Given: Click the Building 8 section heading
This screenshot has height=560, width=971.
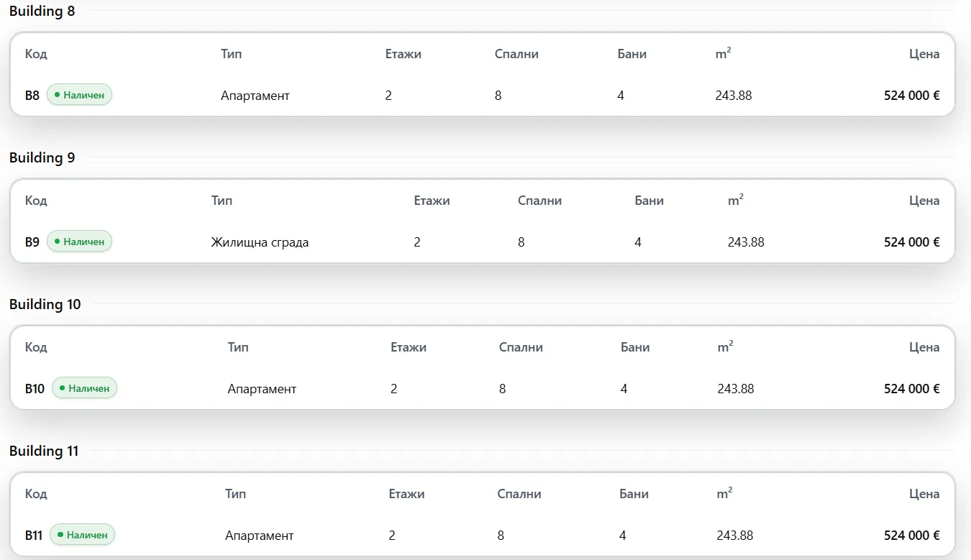Looking at the screenshot, I should tap(42, 12).
